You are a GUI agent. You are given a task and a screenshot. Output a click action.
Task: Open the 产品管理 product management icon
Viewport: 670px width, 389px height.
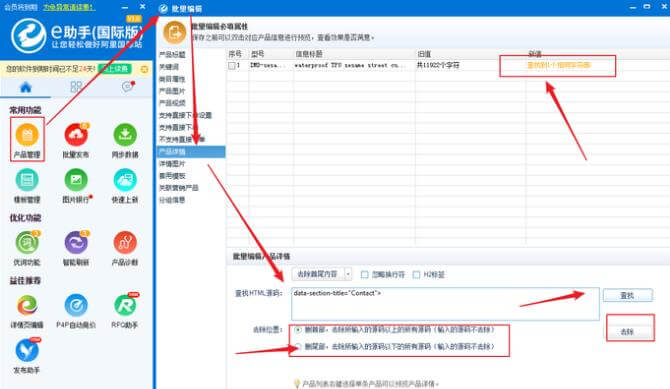[x=27, y=135]
